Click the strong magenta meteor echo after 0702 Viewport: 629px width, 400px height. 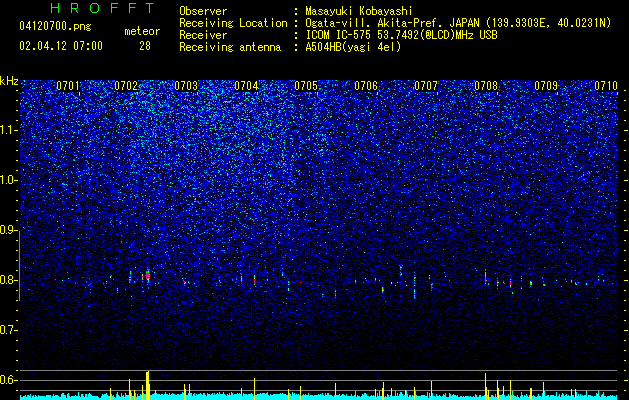coord(148,275)
